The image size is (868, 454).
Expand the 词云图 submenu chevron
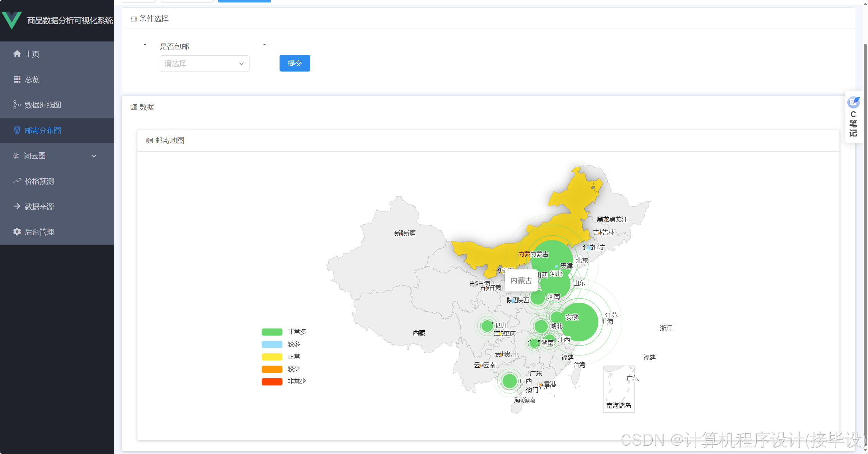click(x=94, y=156)
